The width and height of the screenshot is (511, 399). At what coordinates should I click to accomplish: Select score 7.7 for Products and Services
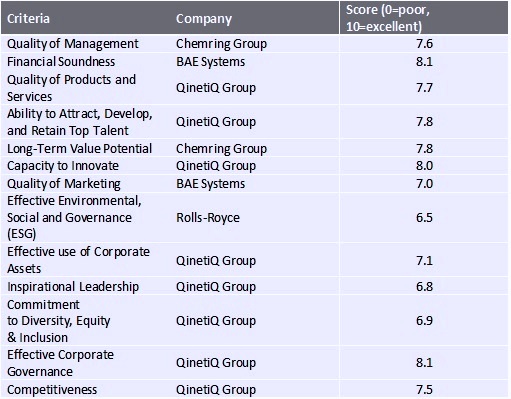click(x=424, y=88)
